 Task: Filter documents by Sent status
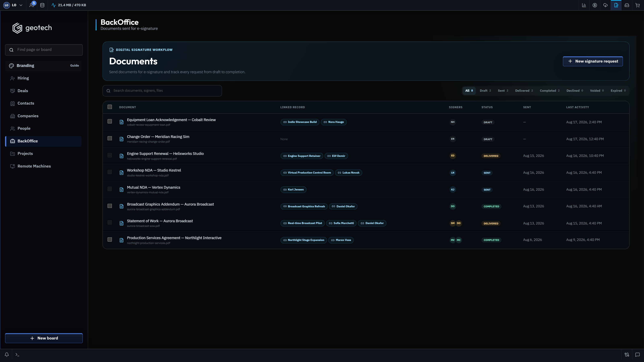pyautogui.click(x=503, y=91)
